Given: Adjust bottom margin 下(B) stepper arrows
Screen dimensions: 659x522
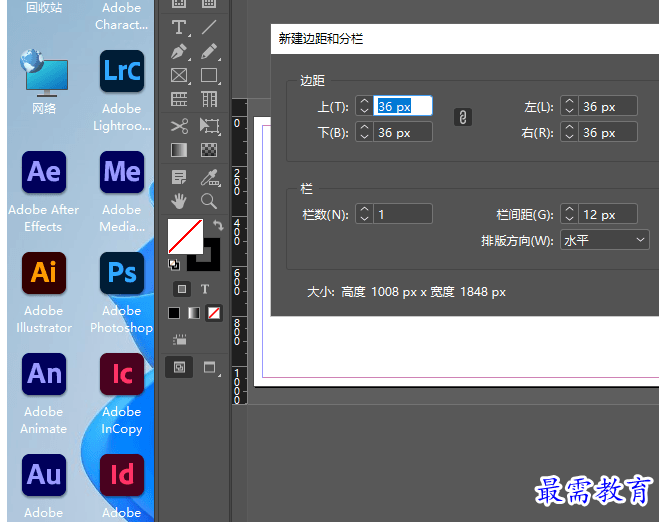Looking at the screenshot, I should pos(364,132).
